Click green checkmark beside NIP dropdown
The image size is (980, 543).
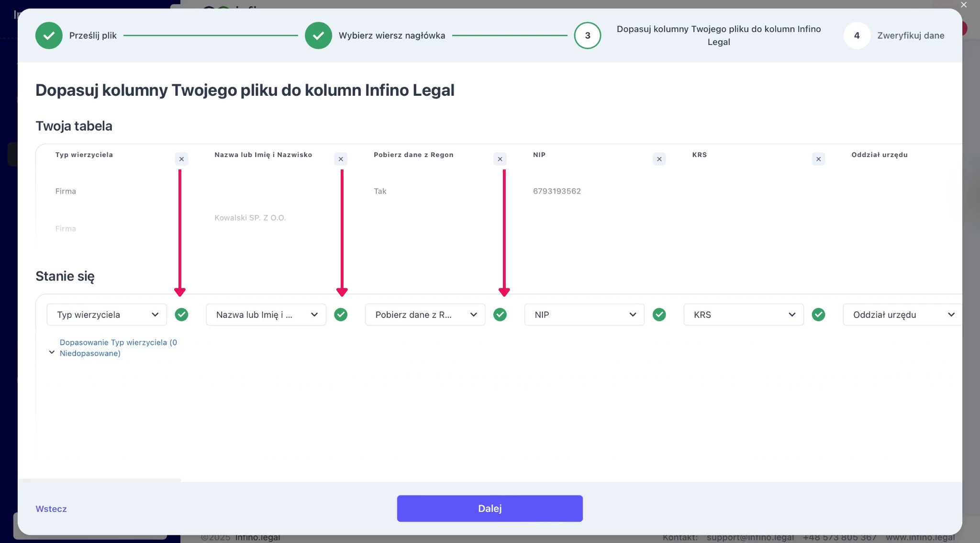(659, 315)
